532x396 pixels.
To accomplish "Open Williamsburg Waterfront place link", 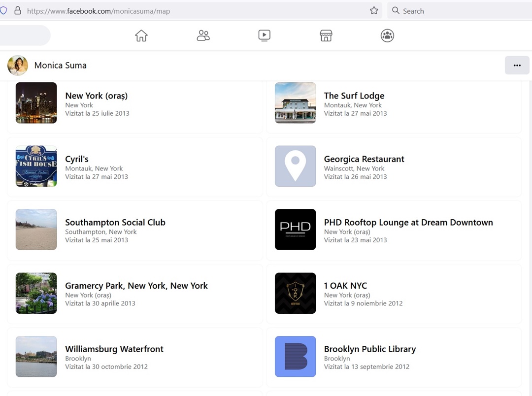I will coord(114,349).
